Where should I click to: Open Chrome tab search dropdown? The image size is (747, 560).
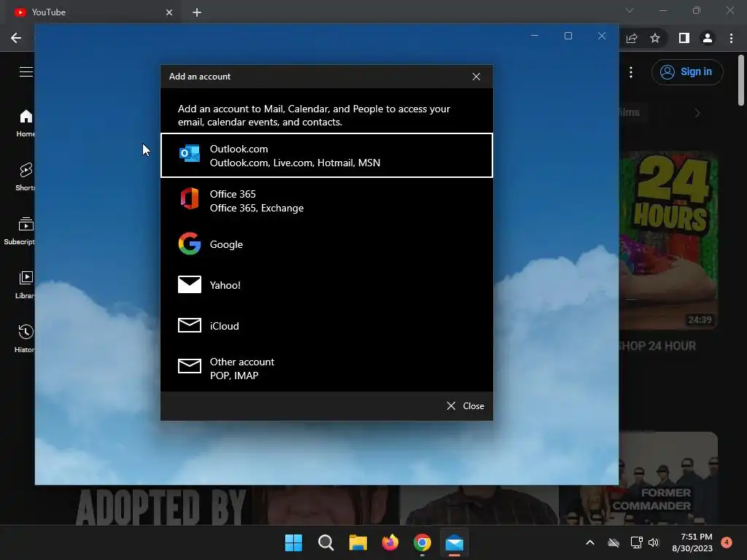630,10
